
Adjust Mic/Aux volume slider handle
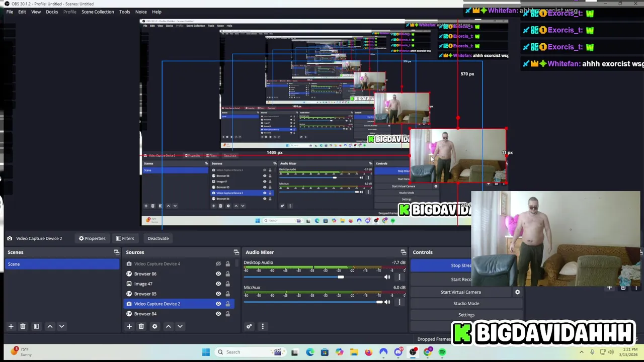click(x=379, y=302)
